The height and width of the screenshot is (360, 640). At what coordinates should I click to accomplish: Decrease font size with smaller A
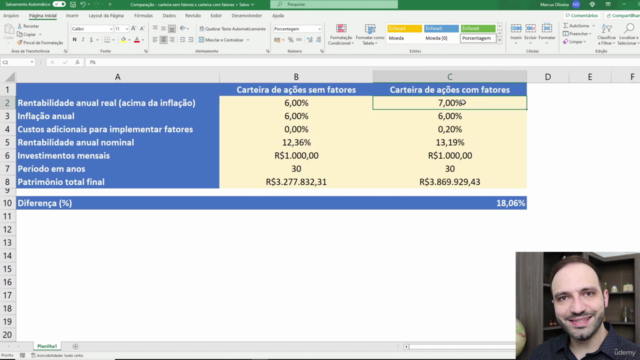(142, 29)
